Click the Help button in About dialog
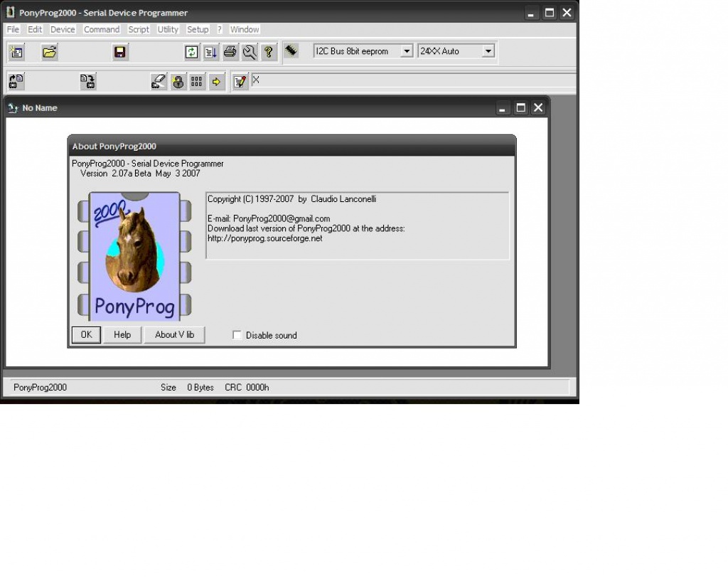 coord(122,335)
